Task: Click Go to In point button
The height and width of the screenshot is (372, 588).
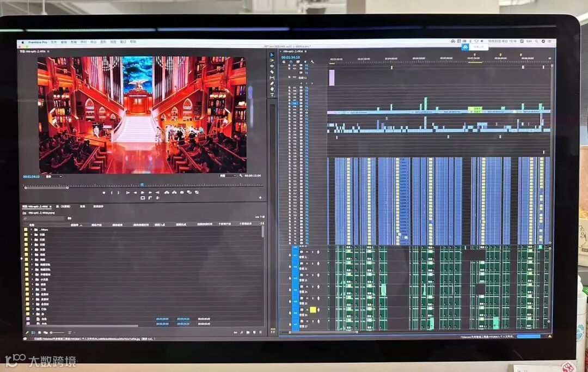Action: (x=128, y=192)
